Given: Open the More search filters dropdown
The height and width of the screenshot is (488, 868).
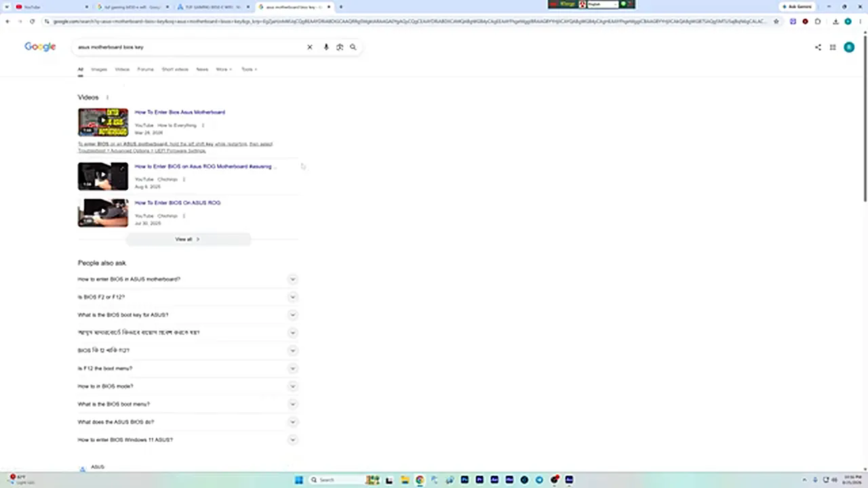Looking at the screenshot, I should pyautogui.click(x=224, y=69).
